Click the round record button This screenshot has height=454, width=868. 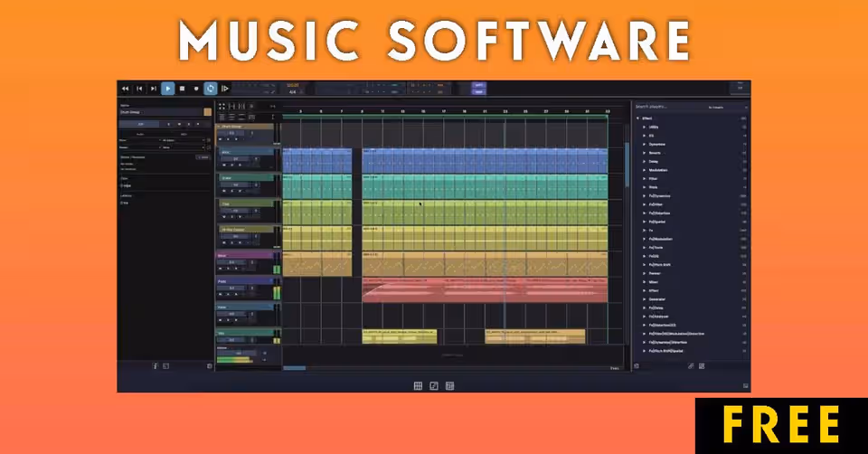pyautogui.click(x=196, y=89)
